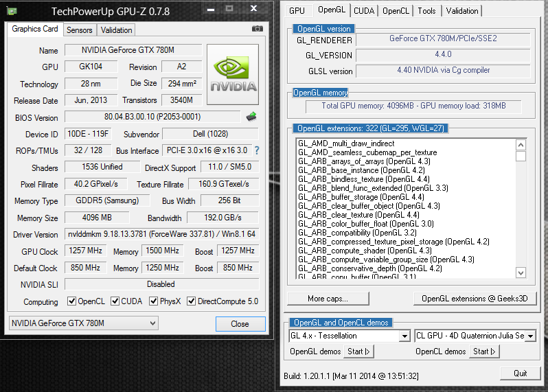Click the extensions list scrollbar thumb
The width and height of the screenshot is (548, 392).
(521, 156)
